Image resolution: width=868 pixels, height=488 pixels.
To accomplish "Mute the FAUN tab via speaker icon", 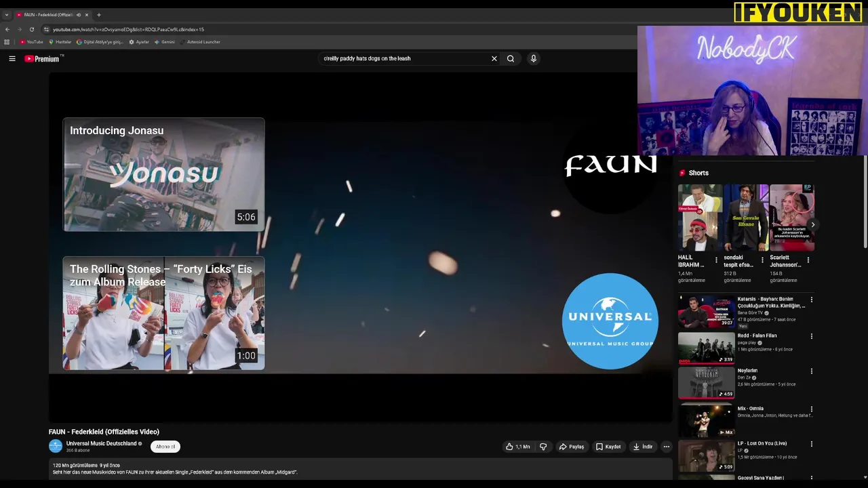I will (x=78, y=15).
